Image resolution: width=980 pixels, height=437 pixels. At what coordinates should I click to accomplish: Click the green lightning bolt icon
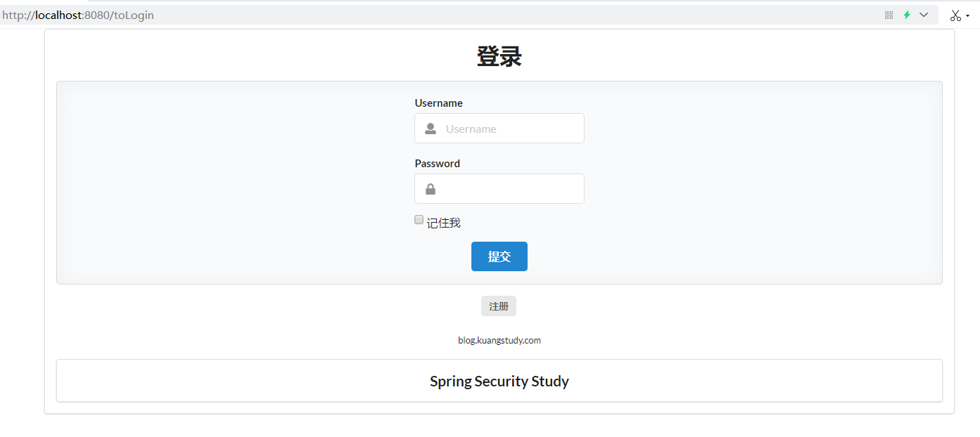point(906,15)
